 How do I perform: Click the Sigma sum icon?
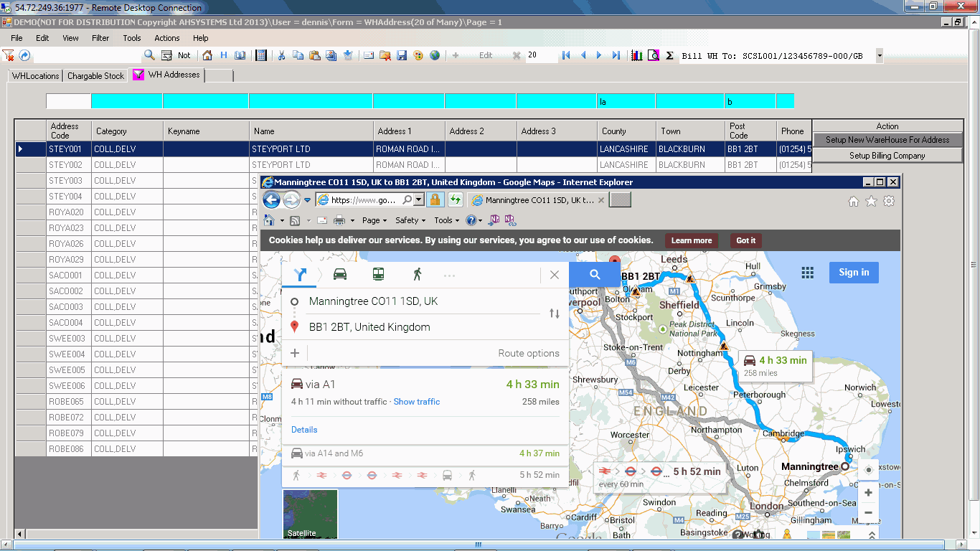point(670,55)
